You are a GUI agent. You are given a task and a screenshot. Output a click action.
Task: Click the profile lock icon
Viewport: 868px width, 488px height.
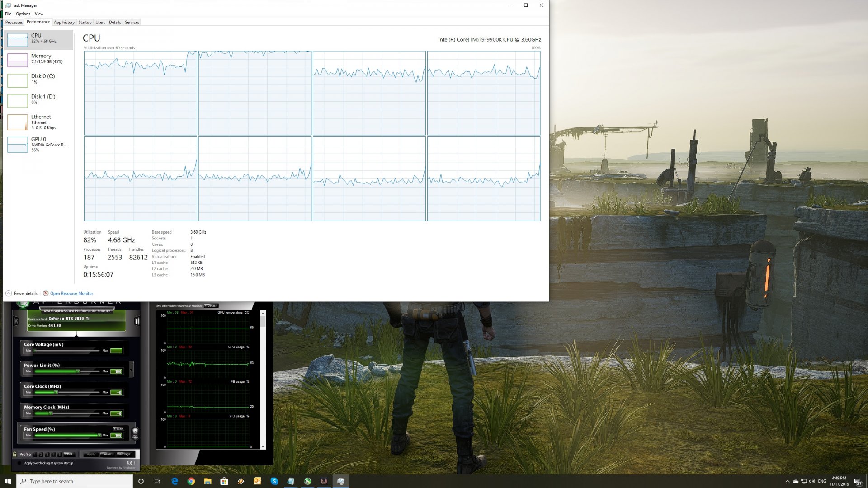pyautogui.click(x=15, y=454)
